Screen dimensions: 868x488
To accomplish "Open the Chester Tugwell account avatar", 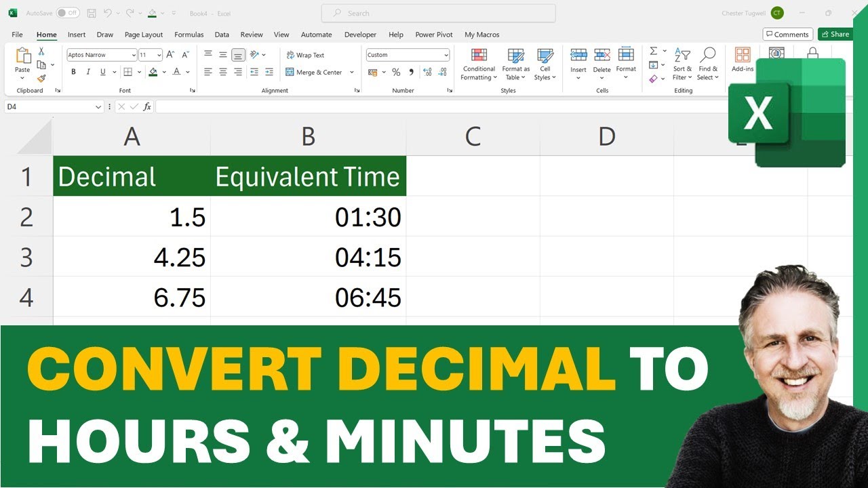I will click(x=777, y=13).
